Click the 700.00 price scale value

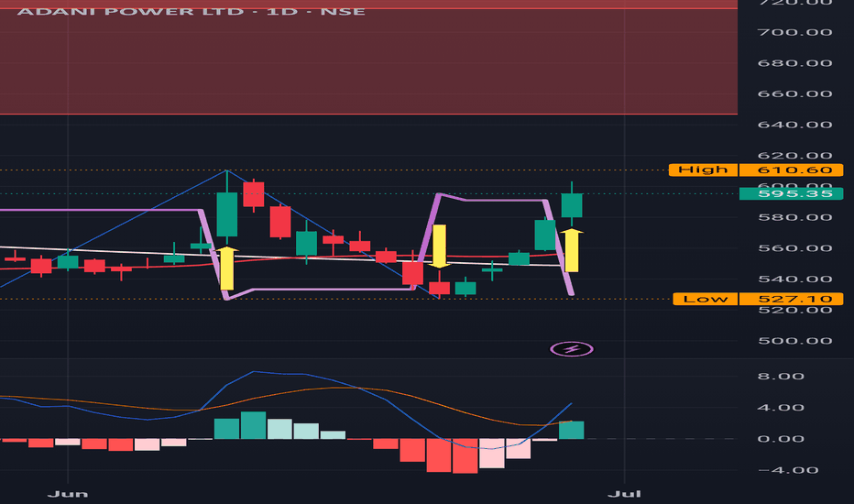(794, 32)
